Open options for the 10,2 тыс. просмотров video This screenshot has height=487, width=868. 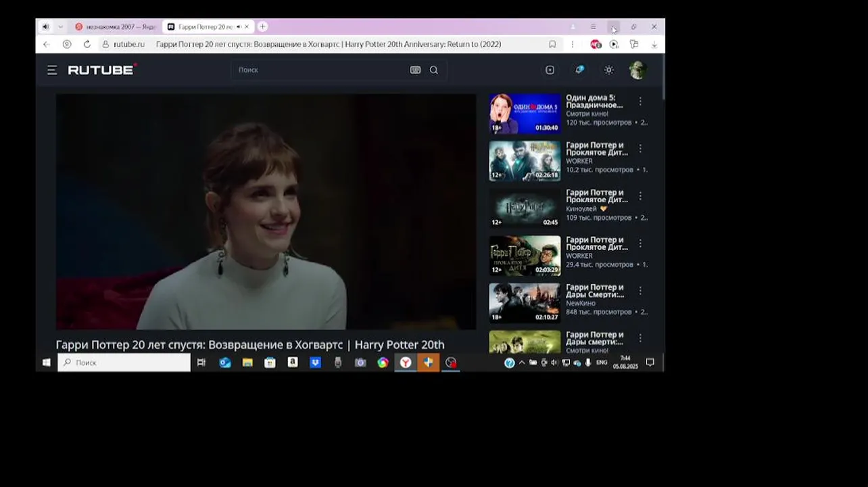(x=640, y=149)
